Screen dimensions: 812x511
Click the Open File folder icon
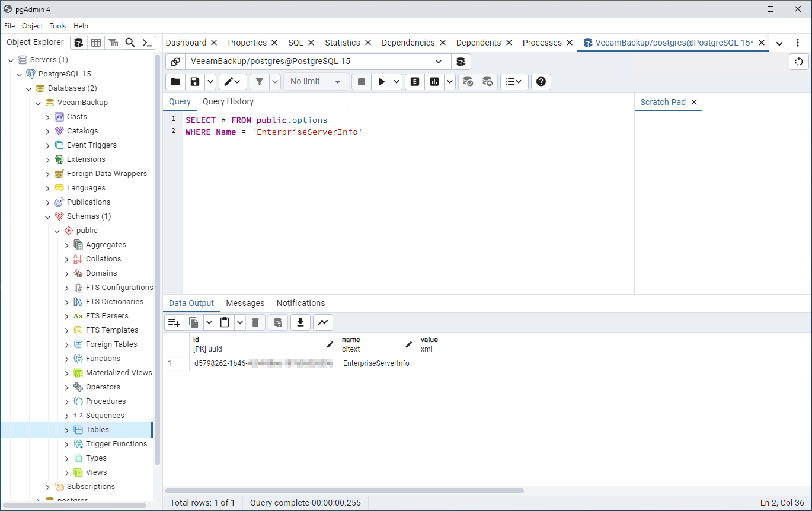tap(175, 82)
